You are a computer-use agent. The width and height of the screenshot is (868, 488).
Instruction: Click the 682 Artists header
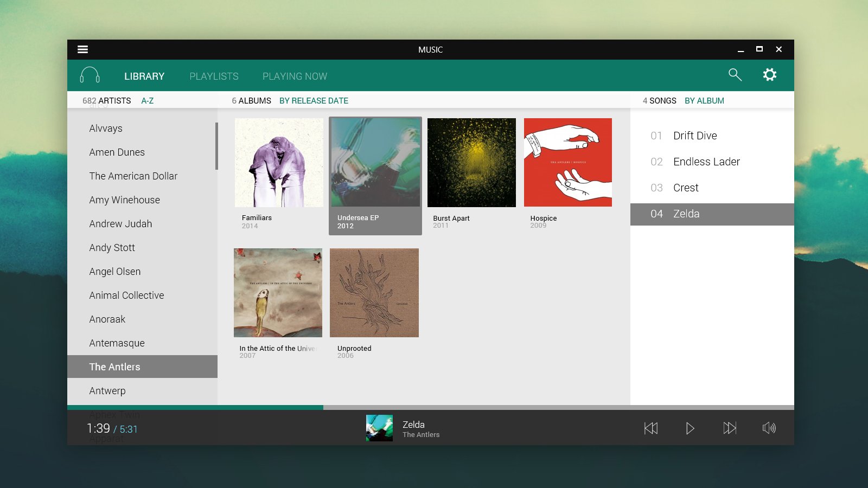(107, 101)
